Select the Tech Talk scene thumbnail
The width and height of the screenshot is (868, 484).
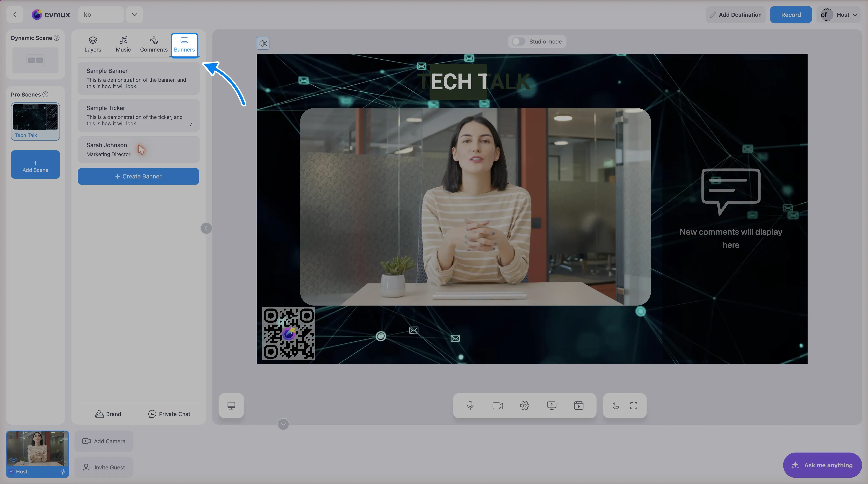tap(35, 121)
